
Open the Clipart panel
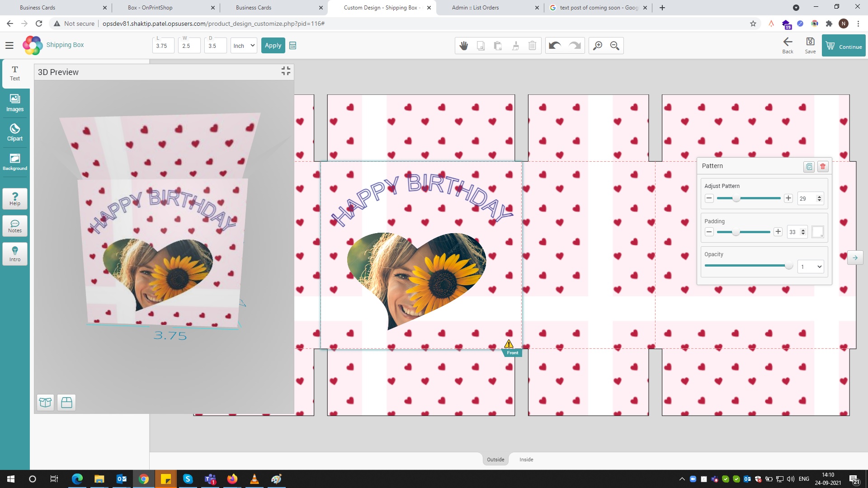coord(15,132)
